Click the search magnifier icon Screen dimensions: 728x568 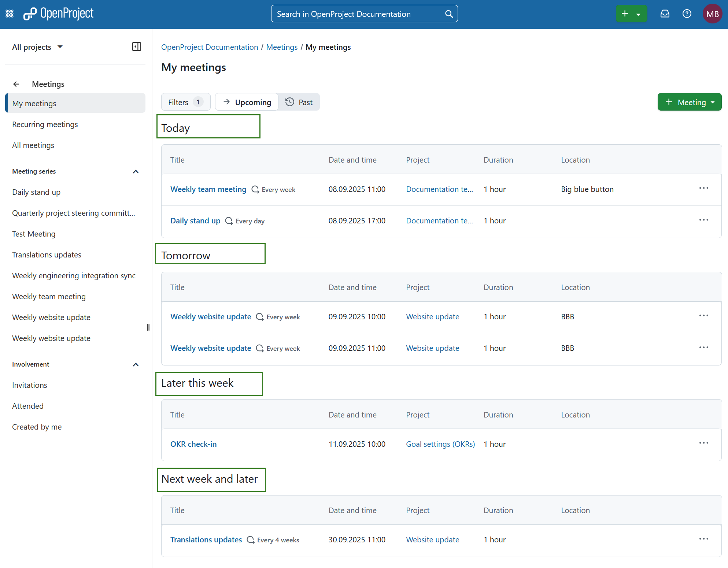448,14
